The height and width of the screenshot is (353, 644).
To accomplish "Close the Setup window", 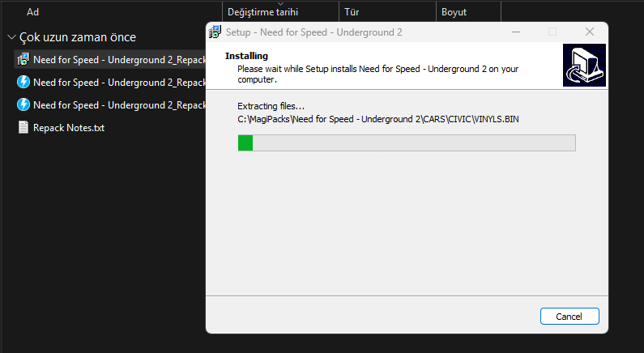I will [590, 32].
